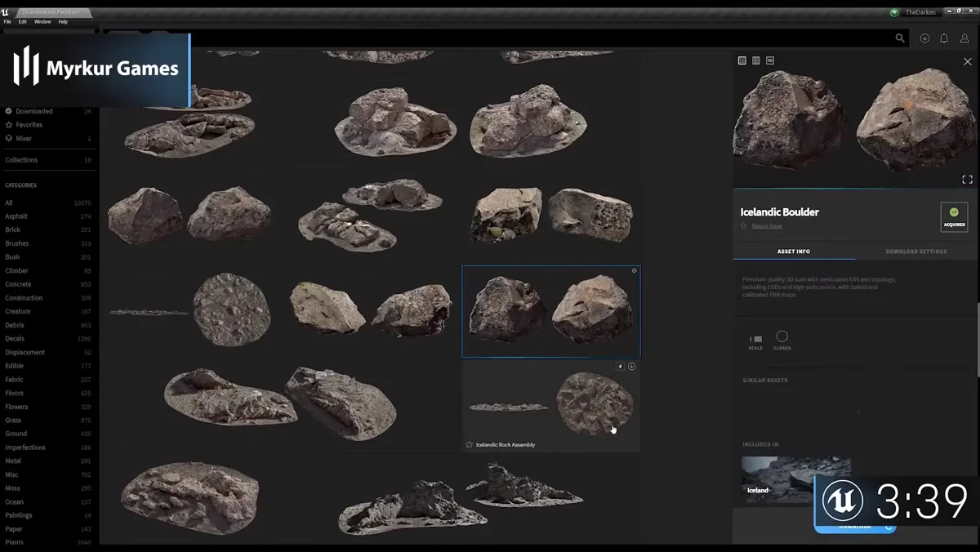Enable the 3D view mode

click(768, 60)
